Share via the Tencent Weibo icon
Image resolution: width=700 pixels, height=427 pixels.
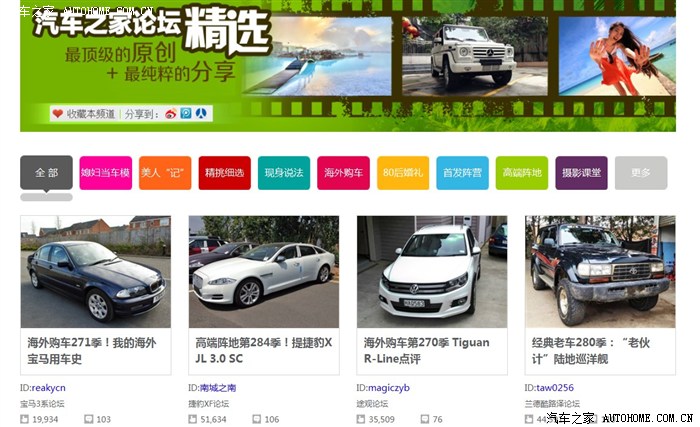coord(186,114)
